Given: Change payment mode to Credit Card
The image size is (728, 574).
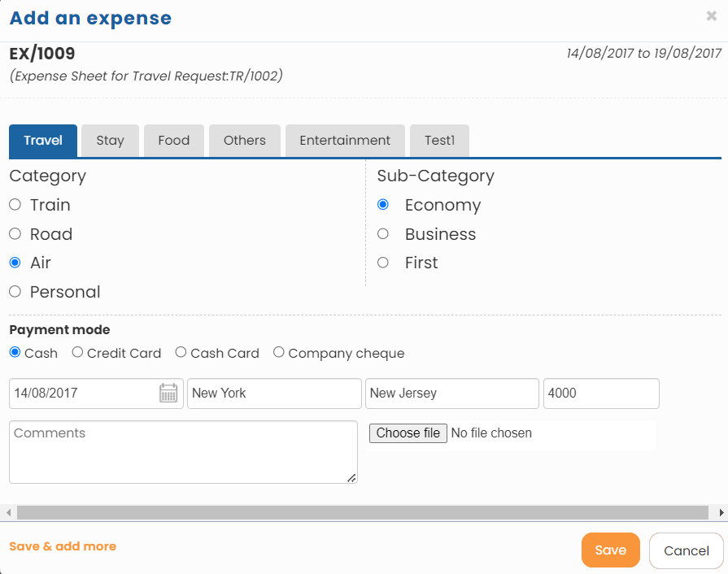Looking at the screenshot, I should click(76, 352).
